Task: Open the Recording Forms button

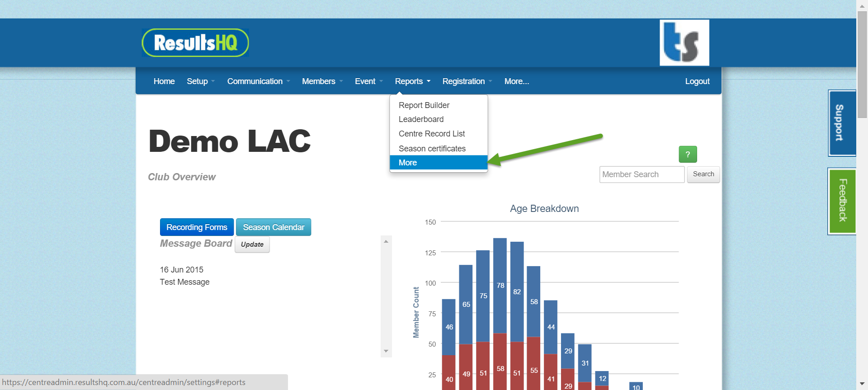Action: [x=197, y=227]
